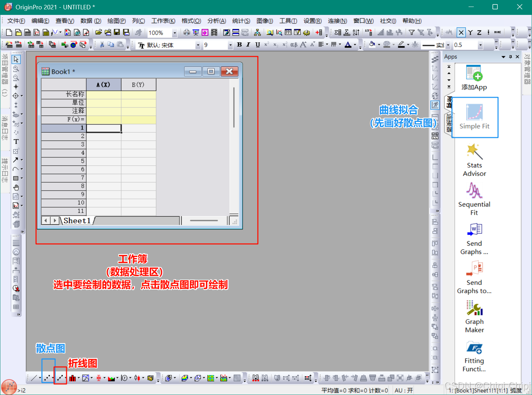Launch the Graph Maker app

click(x=474, y=317)
